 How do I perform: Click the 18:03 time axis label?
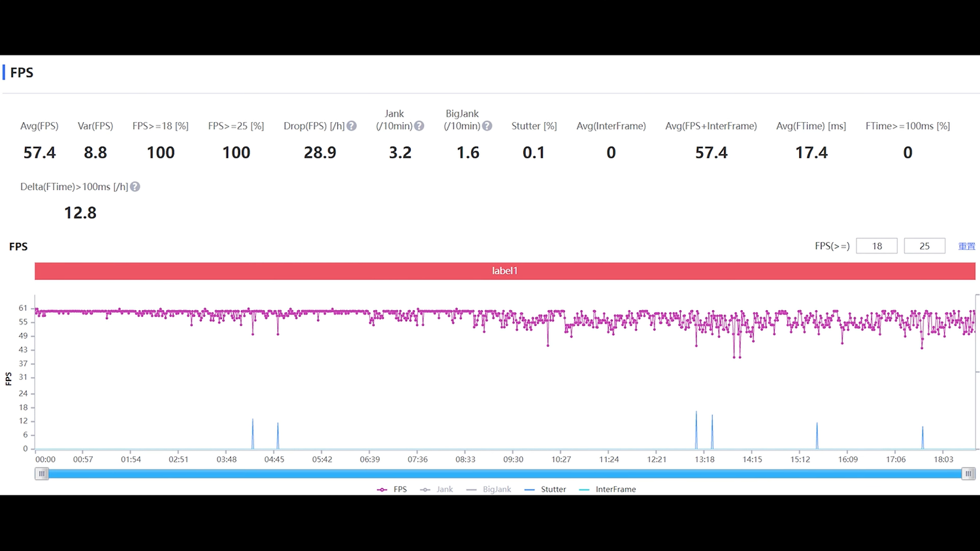click(x=943, y=460)
